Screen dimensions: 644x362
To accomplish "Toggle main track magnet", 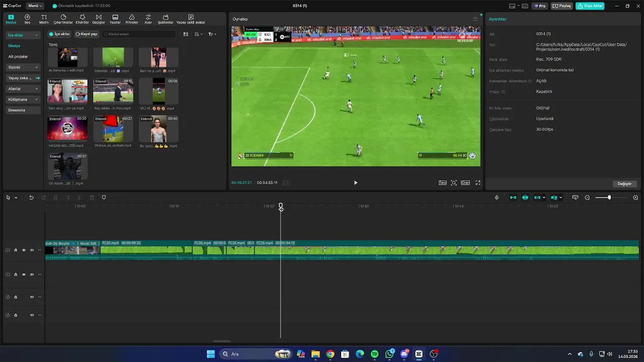I will [513, 198].
